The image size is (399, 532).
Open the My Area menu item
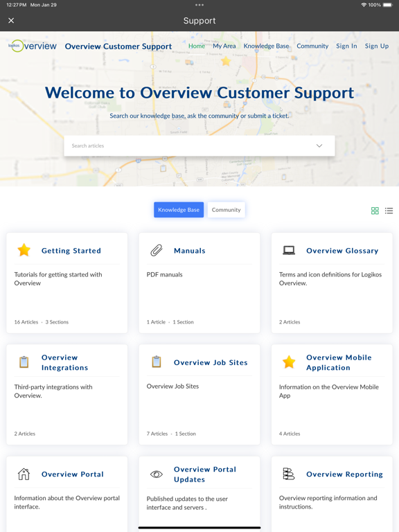(x=224, y=46)
